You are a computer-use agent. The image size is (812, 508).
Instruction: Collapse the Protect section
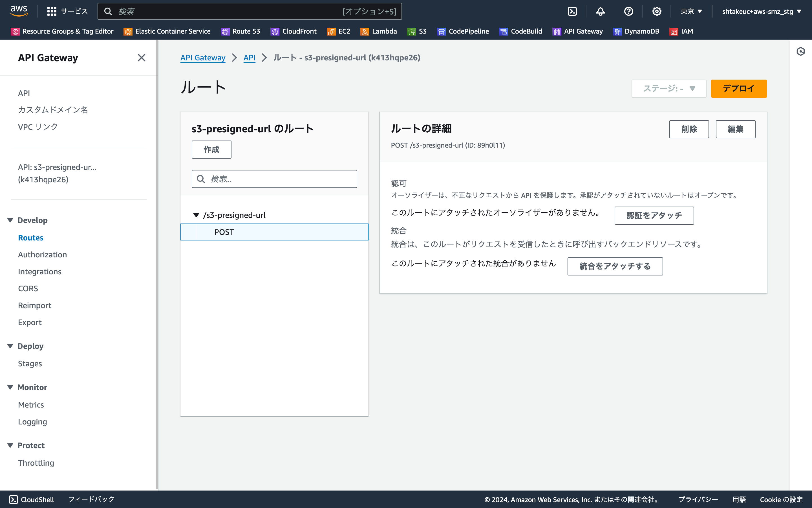[10, 445]
